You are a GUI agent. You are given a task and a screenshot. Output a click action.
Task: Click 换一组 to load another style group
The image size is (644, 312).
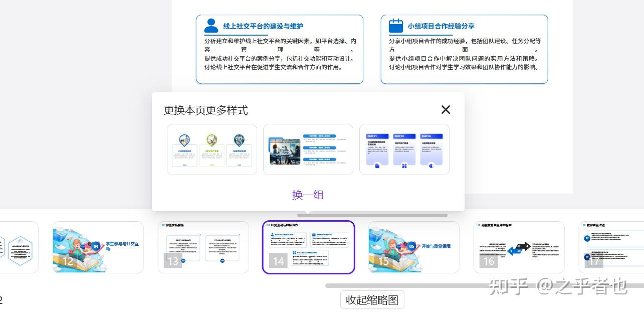click(x=308, y=195)
